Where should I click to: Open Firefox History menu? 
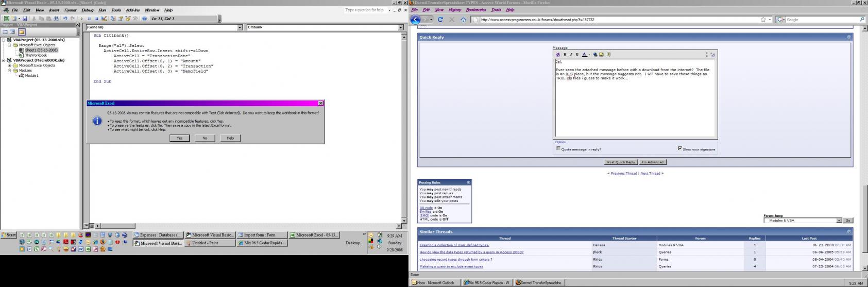[x=455, y=10]
